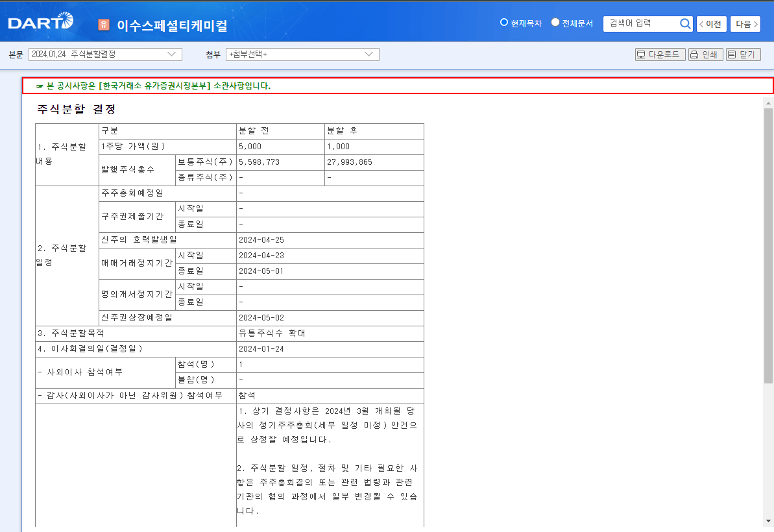This screenshot has height=532, width=774.
Task: Click the 이전 navigation button
Action: 710,23
